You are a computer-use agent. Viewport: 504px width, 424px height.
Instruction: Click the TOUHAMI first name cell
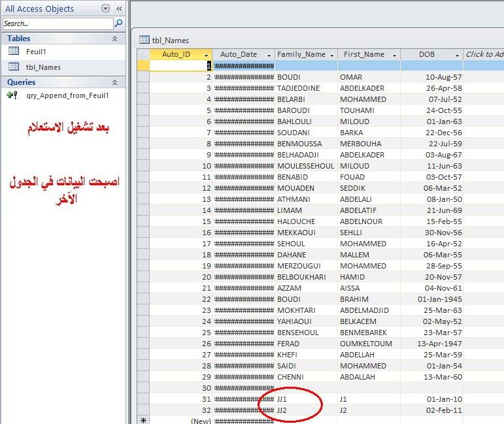(x=369, y=110)
